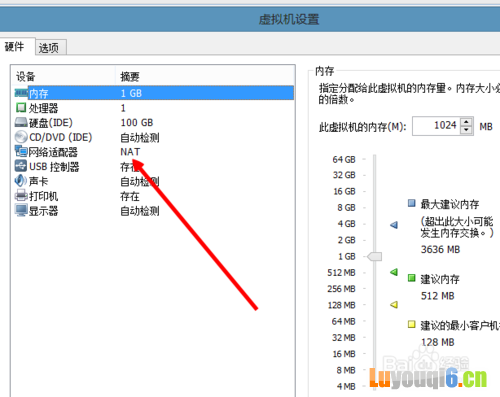
Task: Click the 8 GB slider label
Action: pos(346,208)
